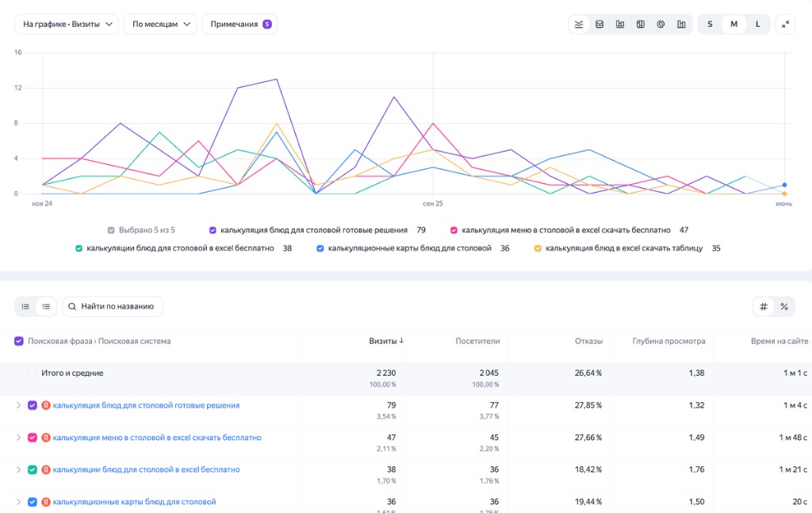Image resolution: width=812 pixels, height=513 pixels.
Task: Sort the table by the 'Визиты' column
Action: [x=386, y=341]
